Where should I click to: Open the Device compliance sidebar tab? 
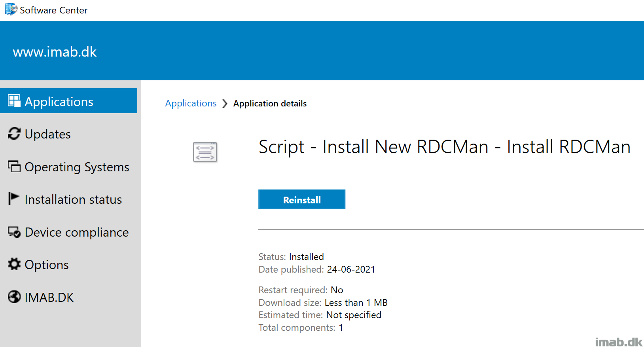[69, 232]
